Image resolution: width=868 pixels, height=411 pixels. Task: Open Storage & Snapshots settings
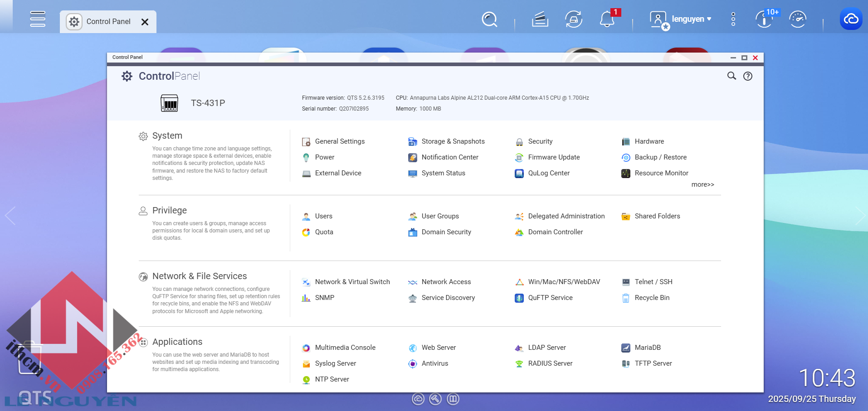453,141
